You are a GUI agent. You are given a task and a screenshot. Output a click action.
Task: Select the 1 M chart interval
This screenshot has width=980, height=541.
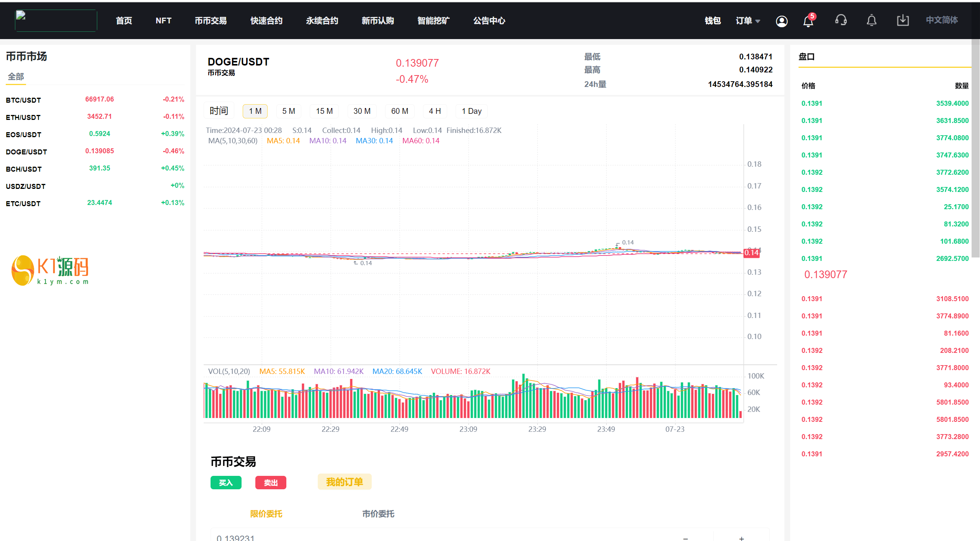click(x=255, y=111)
